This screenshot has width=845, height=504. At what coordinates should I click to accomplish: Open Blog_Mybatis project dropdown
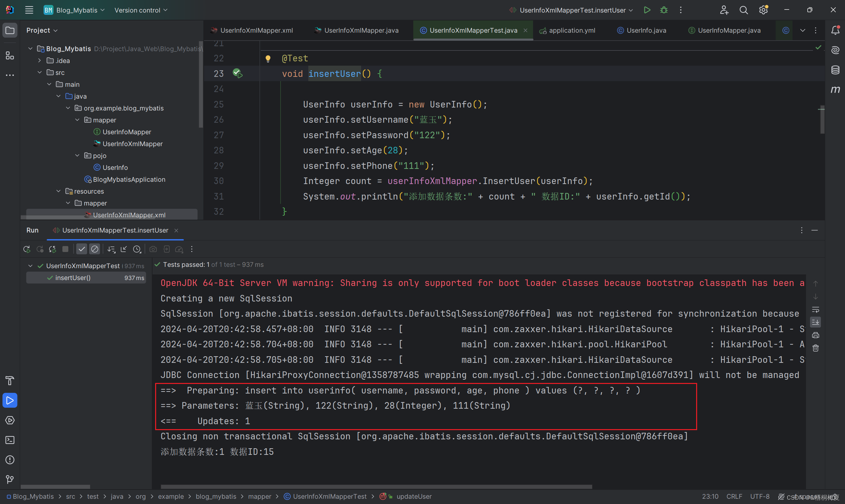74,10
